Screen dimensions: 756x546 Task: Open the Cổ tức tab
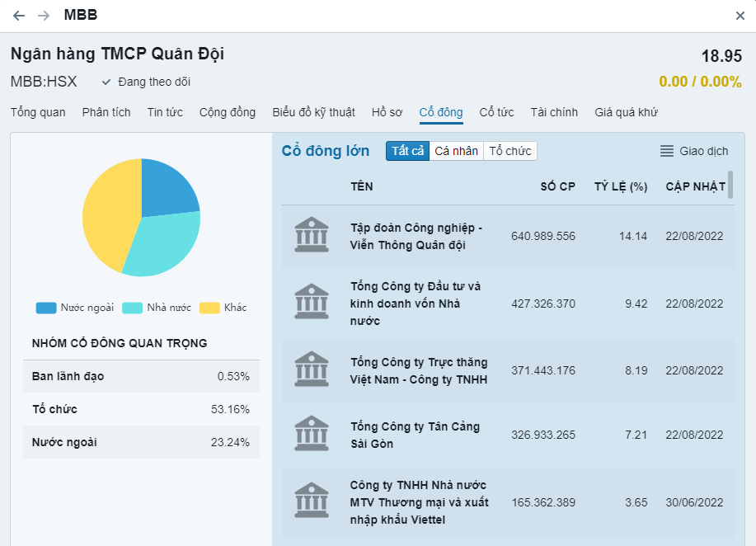click(x=496, y=112)
